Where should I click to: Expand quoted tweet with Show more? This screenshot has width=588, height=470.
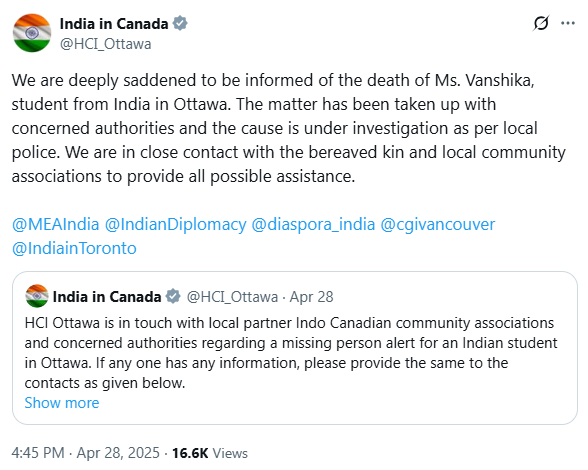pyautogui.click(x=62, y=403)
